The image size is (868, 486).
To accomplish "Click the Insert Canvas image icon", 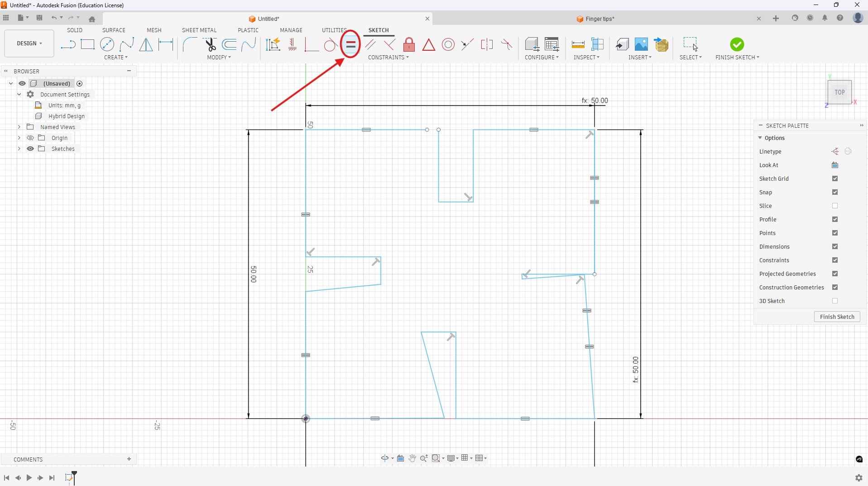I will 641,44.
